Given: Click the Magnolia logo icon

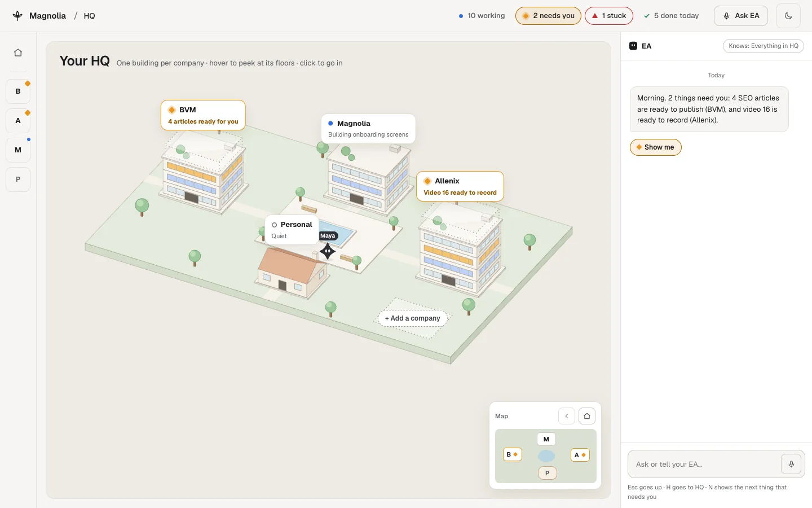Looking at the screenshot, I should [x=17, y=16].
